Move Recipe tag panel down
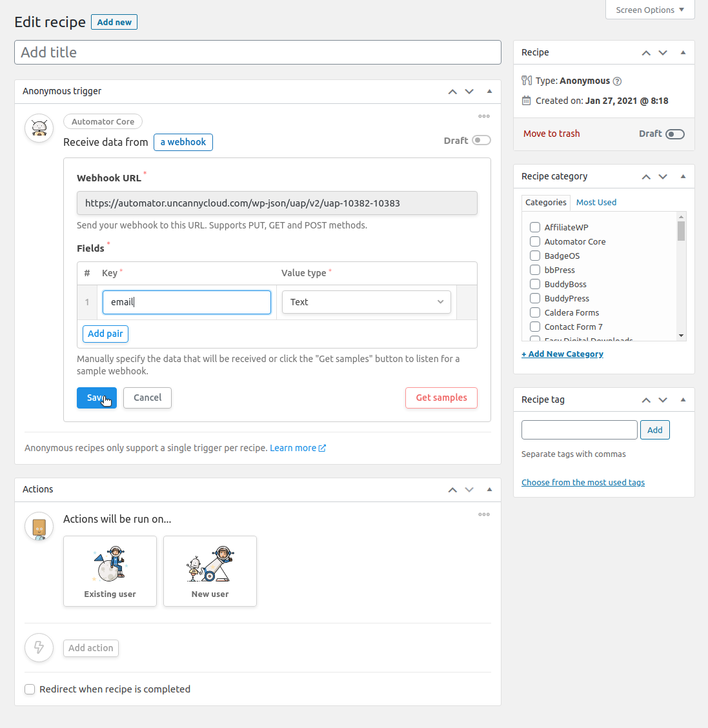The width and height of the screenshot is (708, 728). [x=663, y=400]
